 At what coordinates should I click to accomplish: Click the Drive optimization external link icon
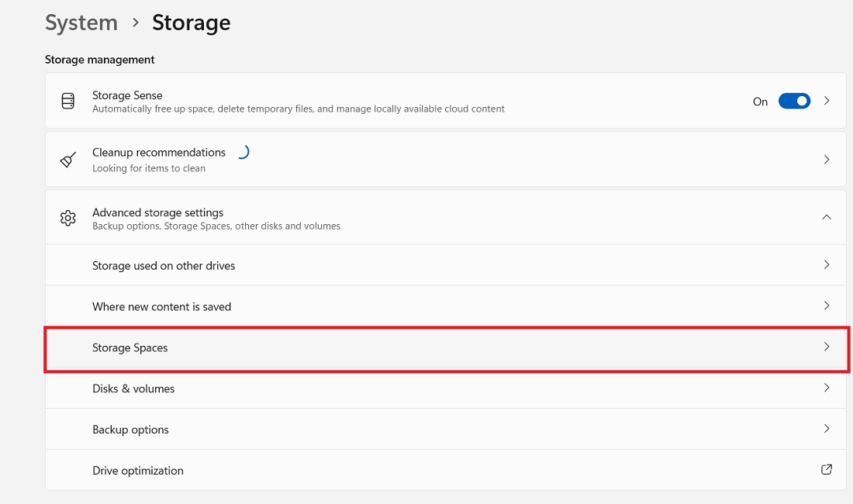[826, 470]
